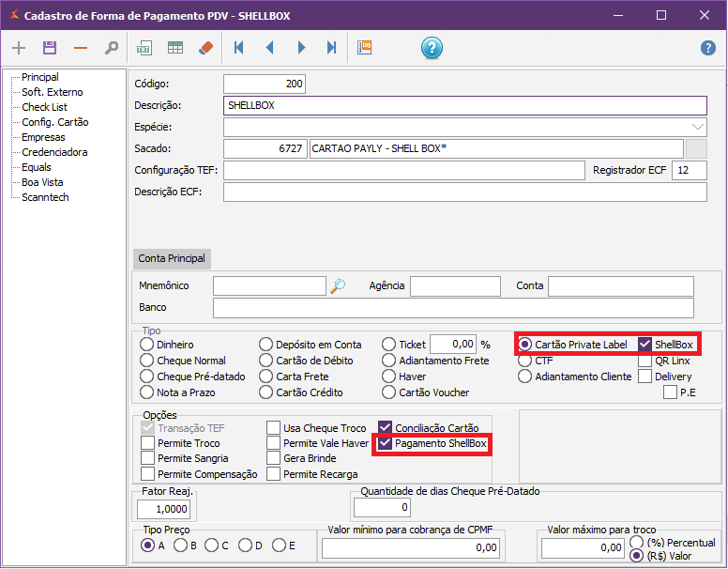728x569 pixels.
Task: Select Nota a Prazo type
Action: click(x=146, y=392)
